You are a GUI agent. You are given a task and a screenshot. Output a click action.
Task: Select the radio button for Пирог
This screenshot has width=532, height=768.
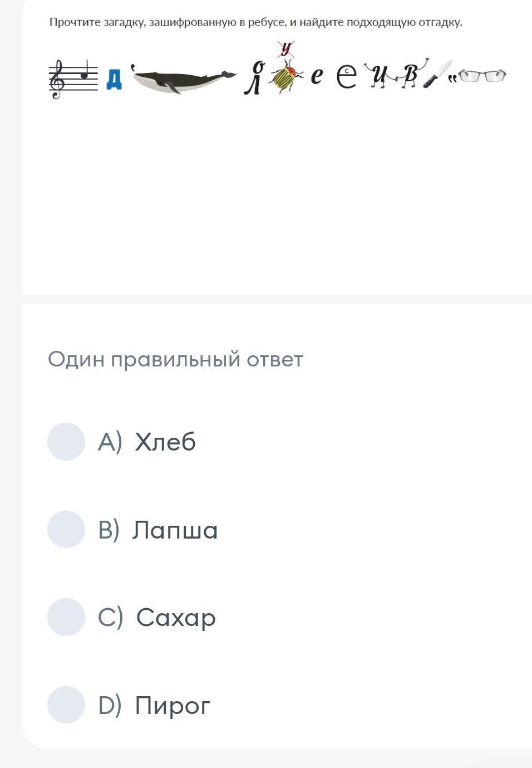pyautogui.click(x=66, y=705)
